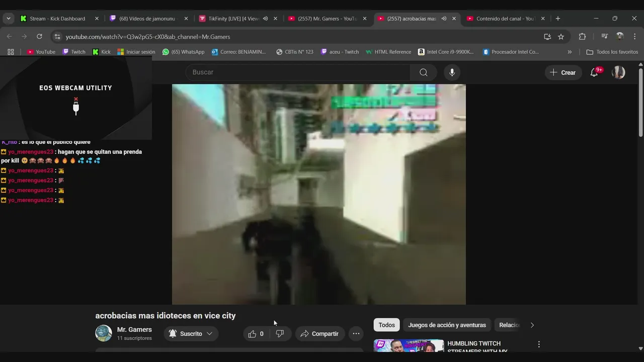
Task: Close the TikFinity LIVE tab
Action: 275,19
